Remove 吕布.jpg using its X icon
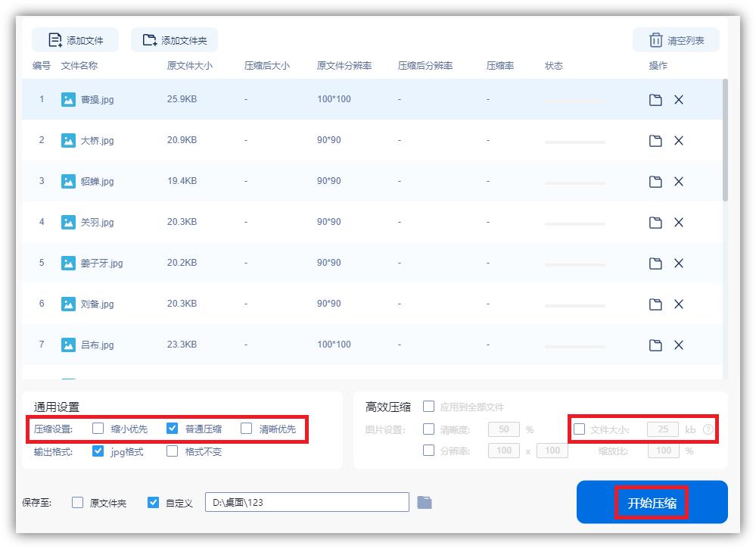756x549 pixels. coord(680,345)
